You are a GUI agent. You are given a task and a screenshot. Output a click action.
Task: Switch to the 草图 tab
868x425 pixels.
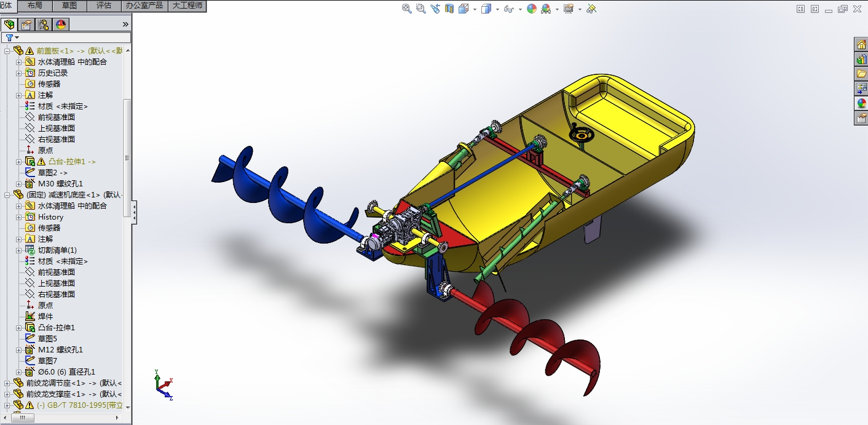[69, 6]
